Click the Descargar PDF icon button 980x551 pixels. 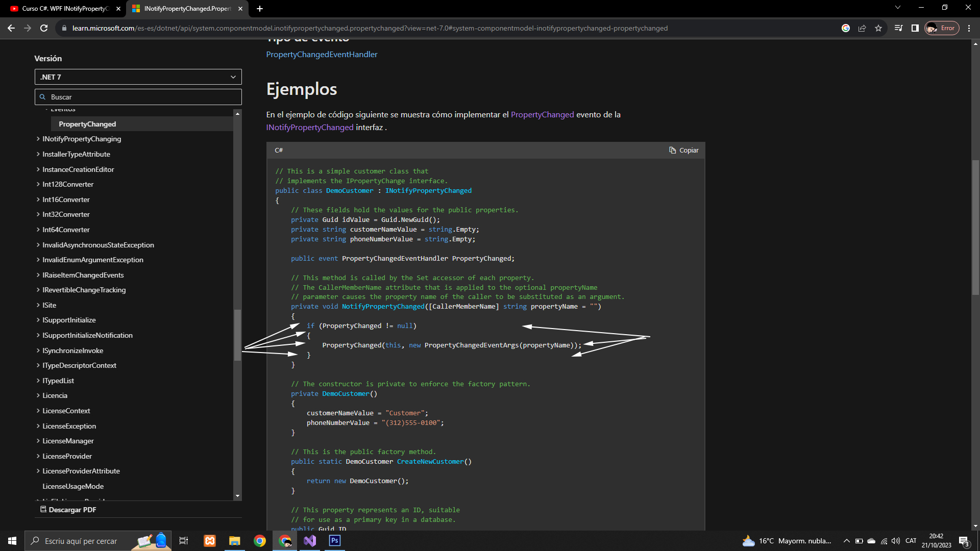pyautogui.click(x=43, y=509)
